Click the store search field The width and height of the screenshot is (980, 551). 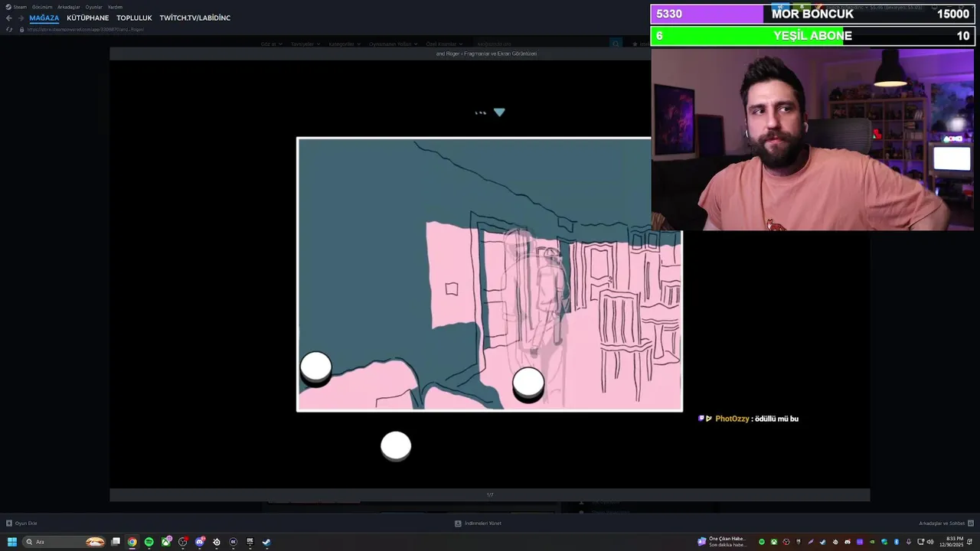[x=540, y=44]
